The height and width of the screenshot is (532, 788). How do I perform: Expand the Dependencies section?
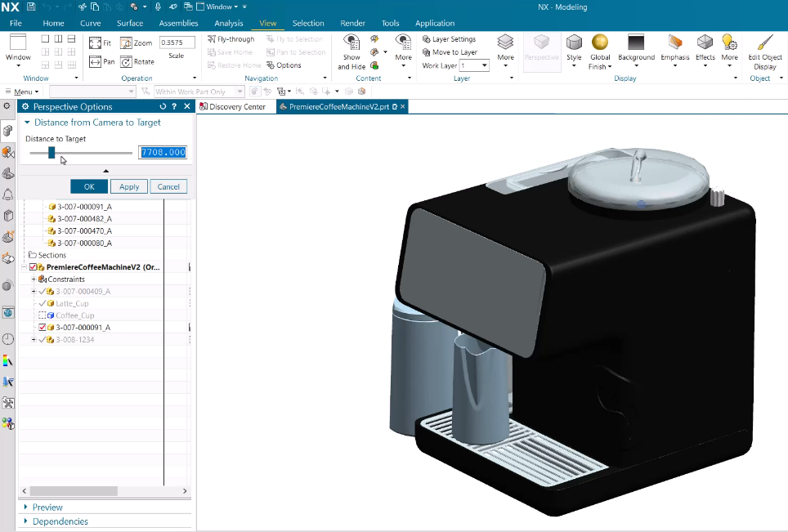coord(60,521)
